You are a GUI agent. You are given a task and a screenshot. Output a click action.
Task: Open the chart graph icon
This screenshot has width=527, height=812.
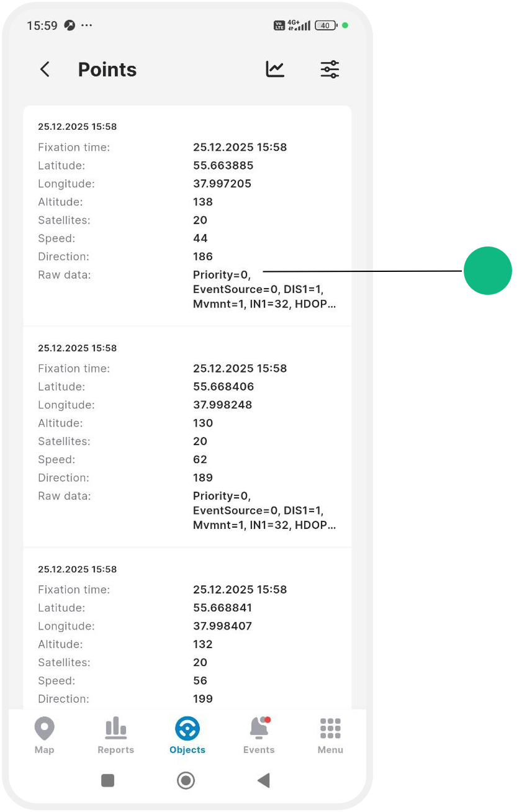click(275, 69)
